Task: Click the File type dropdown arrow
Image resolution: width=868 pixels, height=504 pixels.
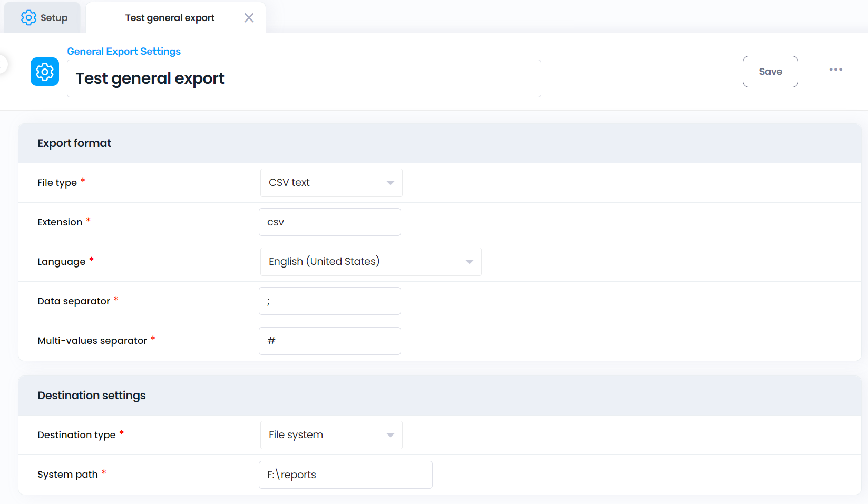Action: click(391, 183)
